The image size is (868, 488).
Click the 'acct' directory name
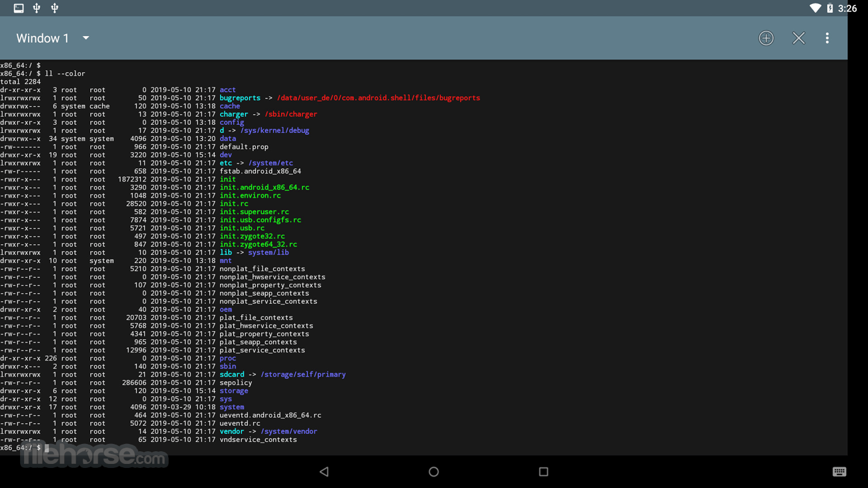click(x=228, y=89)
